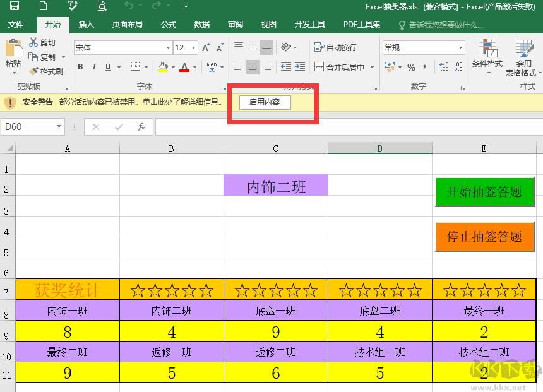The height and width of the screenshot is (392, 543).
Task: Click the increase font size icon
Action: (206, 48)
